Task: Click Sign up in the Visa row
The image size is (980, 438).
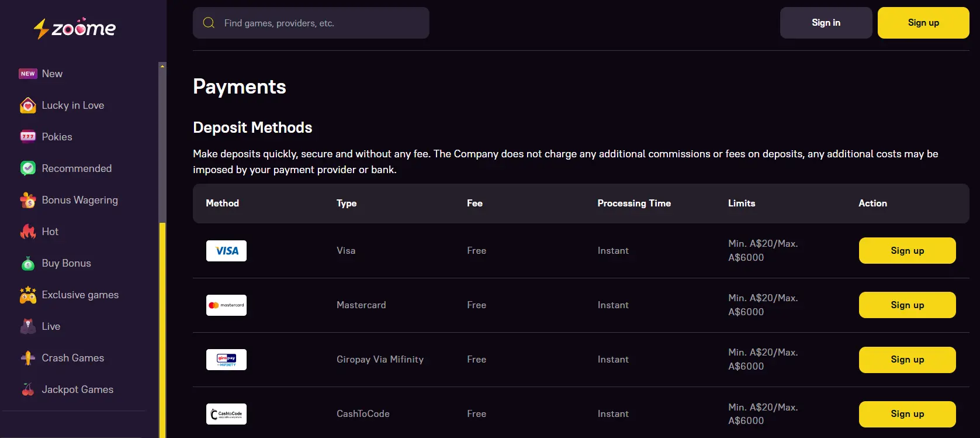Action: tap(907, 251)
